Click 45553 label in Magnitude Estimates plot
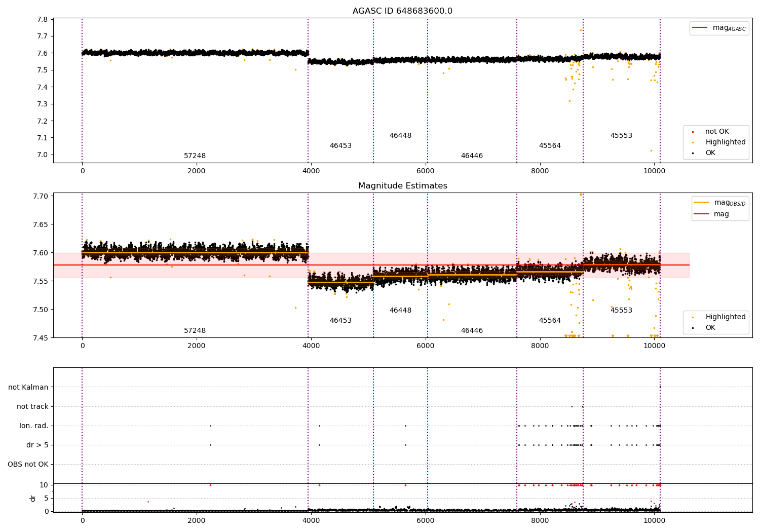The image size is (760, 532). pos(621,311)
